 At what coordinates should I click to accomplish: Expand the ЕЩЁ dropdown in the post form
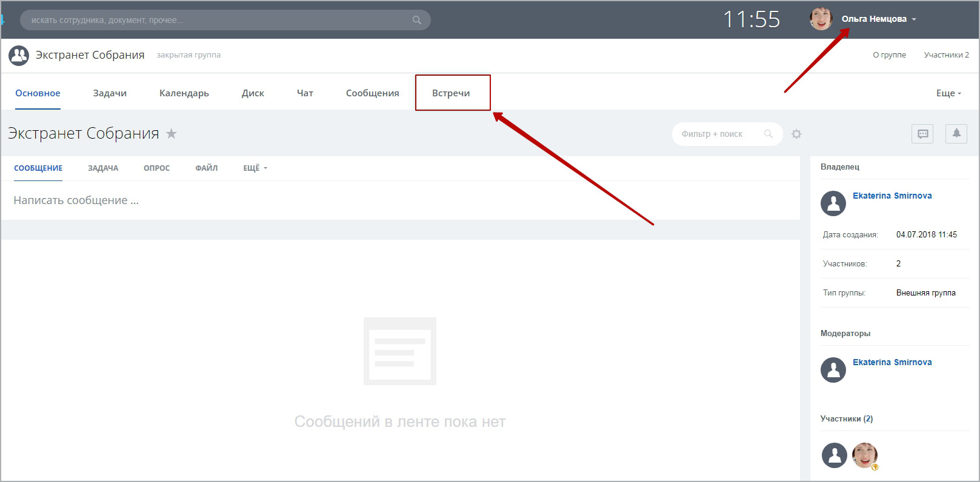coord(255,168)
